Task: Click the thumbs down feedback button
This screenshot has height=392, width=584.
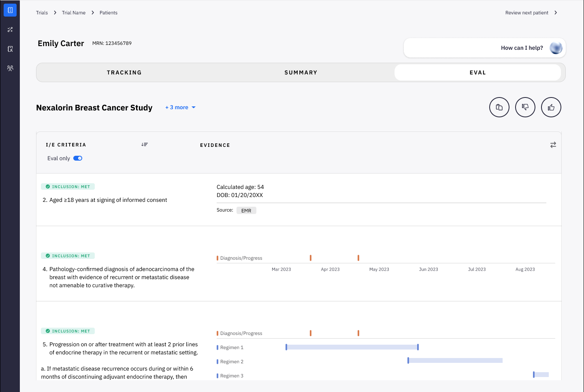Action: (x=525, y=107)
